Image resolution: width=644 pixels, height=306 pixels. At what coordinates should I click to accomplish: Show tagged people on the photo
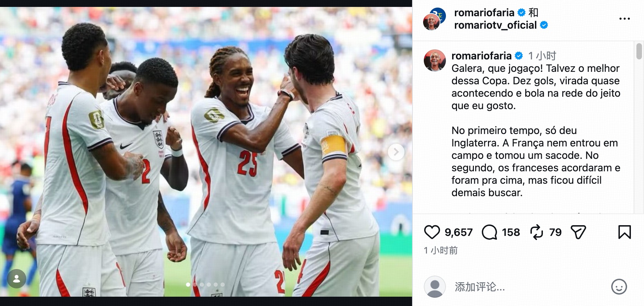point(16,279)
